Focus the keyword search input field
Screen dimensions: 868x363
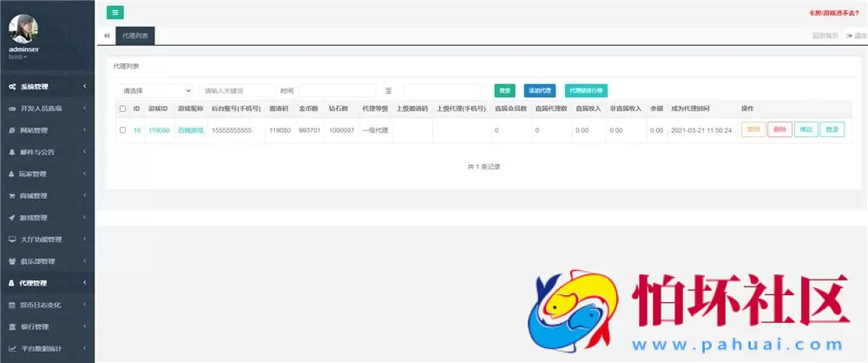click(238, 90)
